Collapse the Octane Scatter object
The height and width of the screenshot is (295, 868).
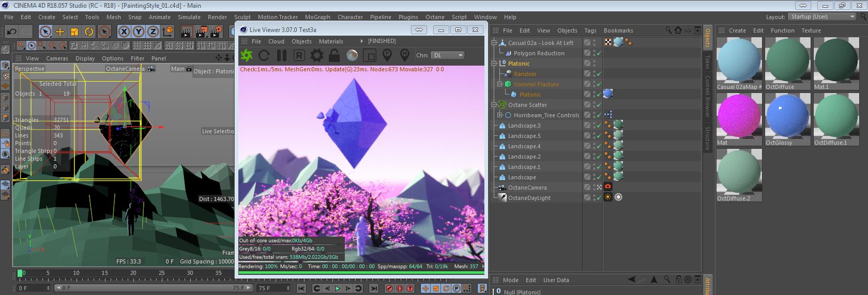pos(494,105)
